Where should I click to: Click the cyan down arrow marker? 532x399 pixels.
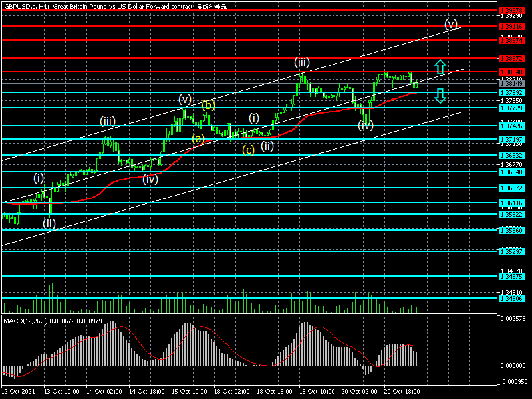(x=440, y=96)
